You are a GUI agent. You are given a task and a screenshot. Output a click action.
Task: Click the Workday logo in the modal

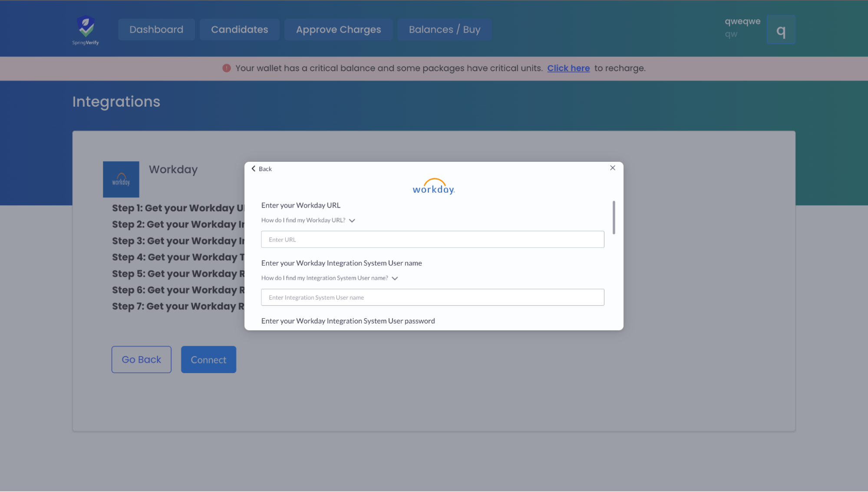433,187
